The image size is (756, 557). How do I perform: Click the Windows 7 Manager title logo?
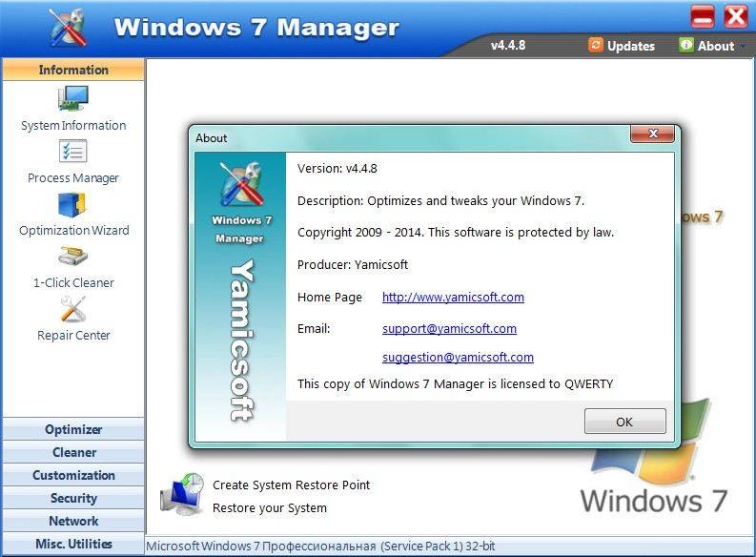68,28
